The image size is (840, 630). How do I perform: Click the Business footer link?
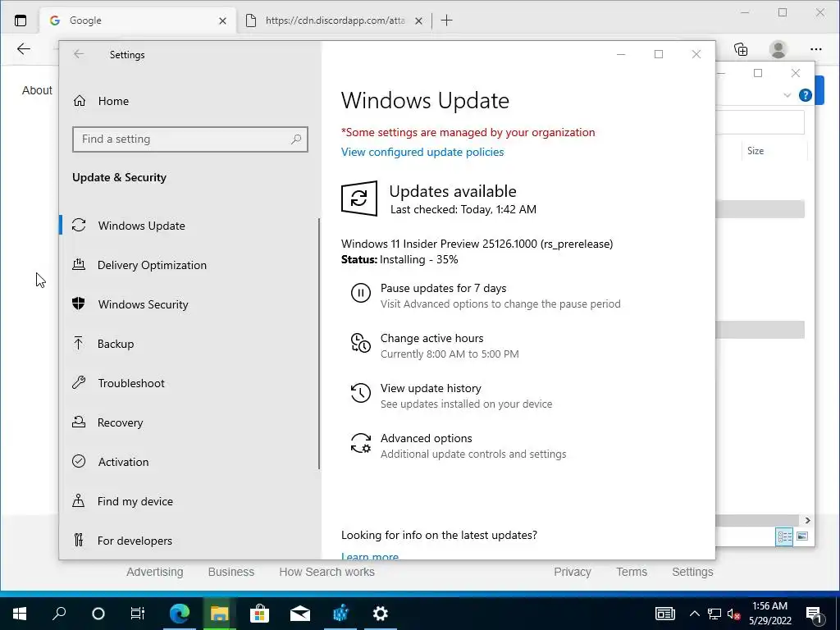coord(231,572)
